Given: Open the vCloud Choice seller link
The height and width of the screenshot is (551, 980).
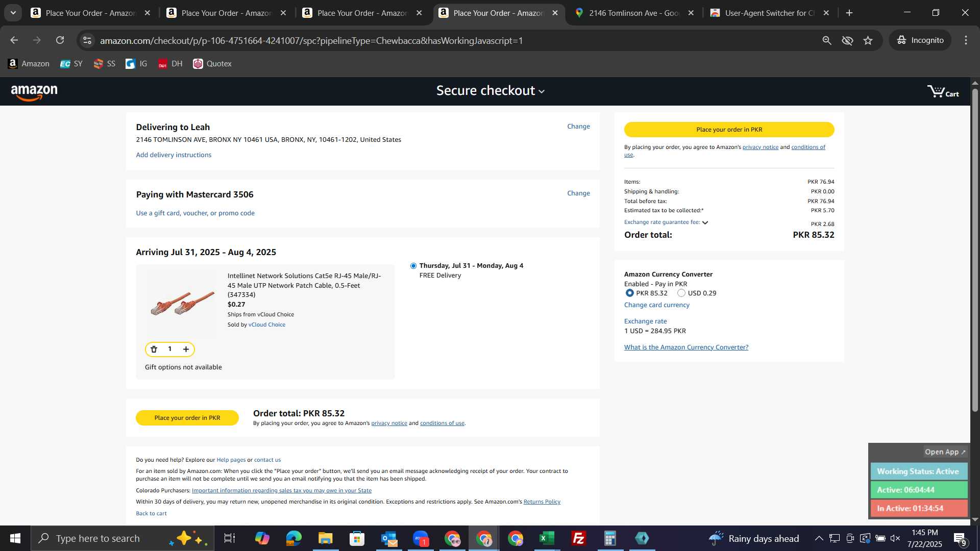Looking at the screenshot, I should (266, 325).
